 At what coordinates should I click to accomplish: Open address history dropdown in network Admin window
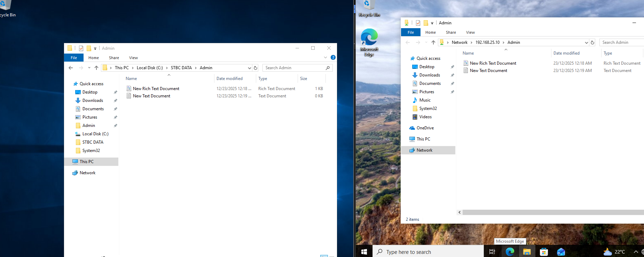[x=586, y=42]
